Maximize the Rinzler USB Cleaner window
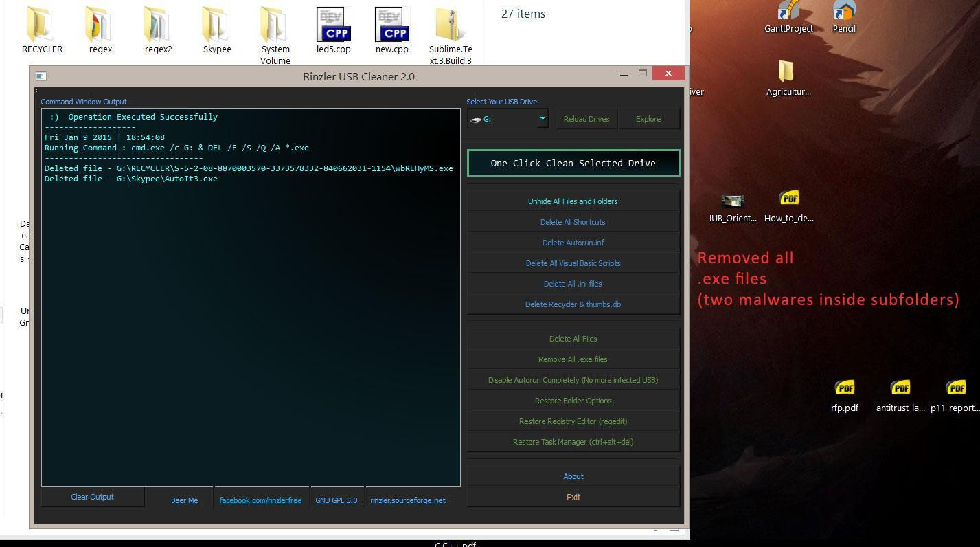This screenshot has height=547, width=980. pyautogui.click(x=643, y=73)
